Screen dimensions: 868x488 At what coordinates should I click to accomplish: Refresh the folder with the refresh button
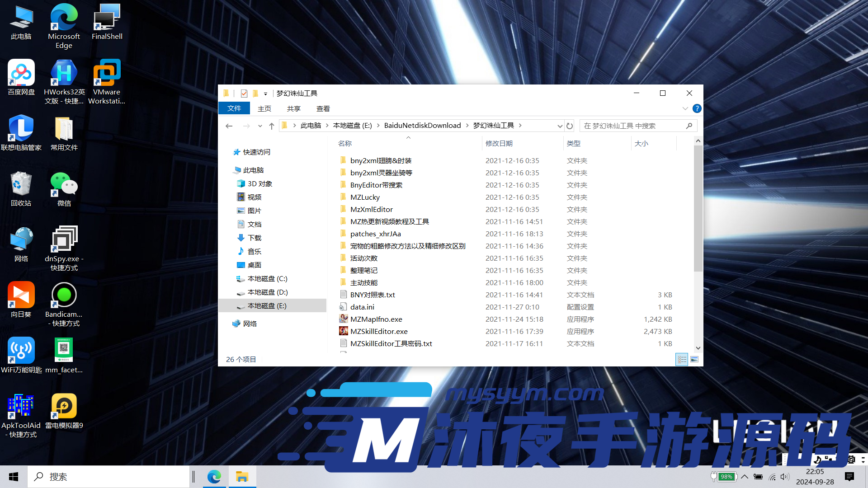[x=569, y=126]
